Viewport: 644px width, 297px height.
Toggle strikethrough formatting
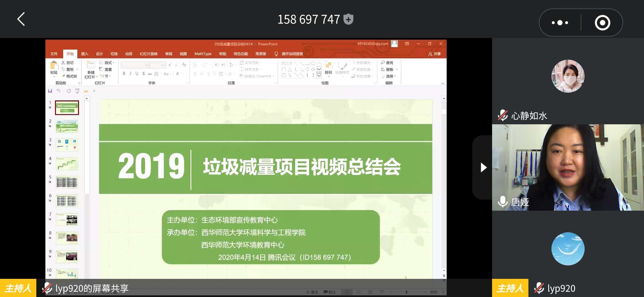[150, 73]
